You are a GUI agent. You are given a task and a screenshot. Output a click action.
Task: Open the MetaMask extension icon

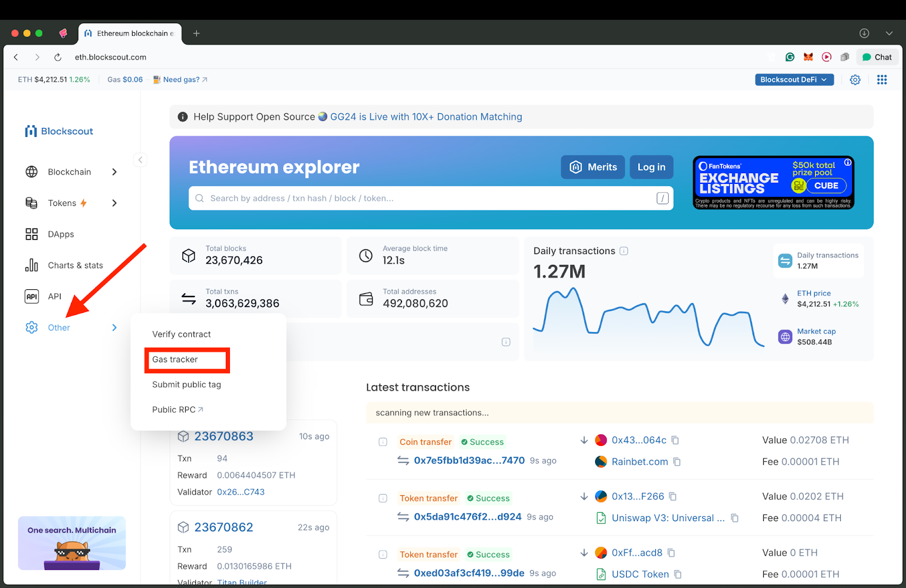pyautogui.click(x=808, y=57)
